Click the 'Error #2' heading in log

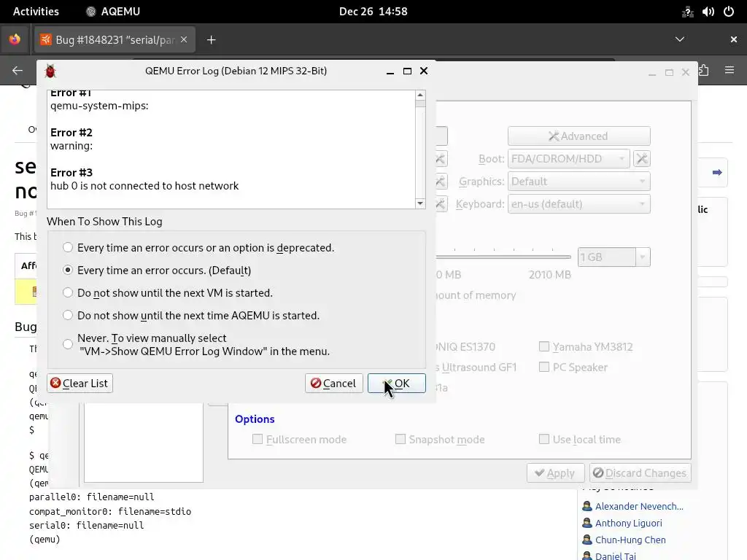pos(71,133)
